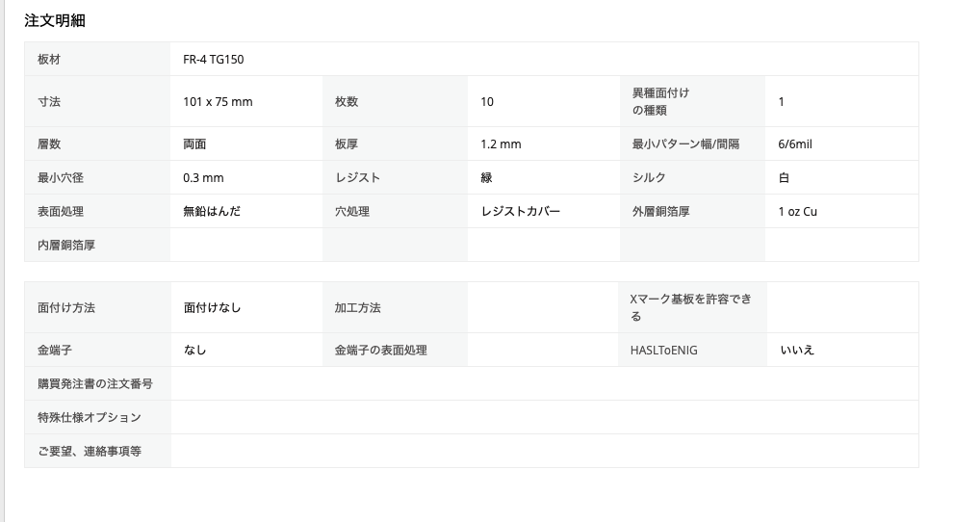Select the 無鉛はんだ surface finish value
Image resolution: width=980 pixels, height=522 pixels.
[x=212, y=212]
